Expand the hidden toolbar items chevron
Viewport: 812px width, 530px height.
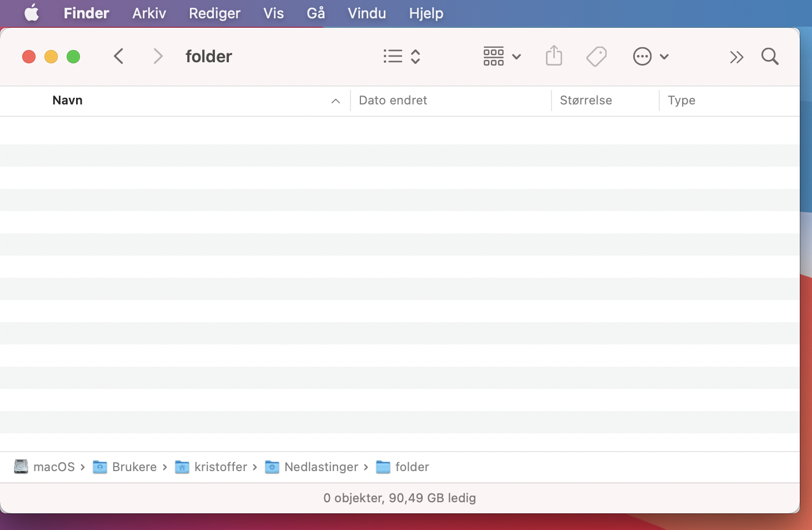click(737, 56)
